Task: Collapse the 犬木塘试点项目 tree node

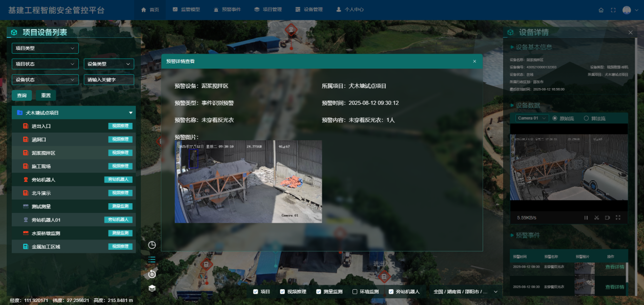Action: point(131,113)
